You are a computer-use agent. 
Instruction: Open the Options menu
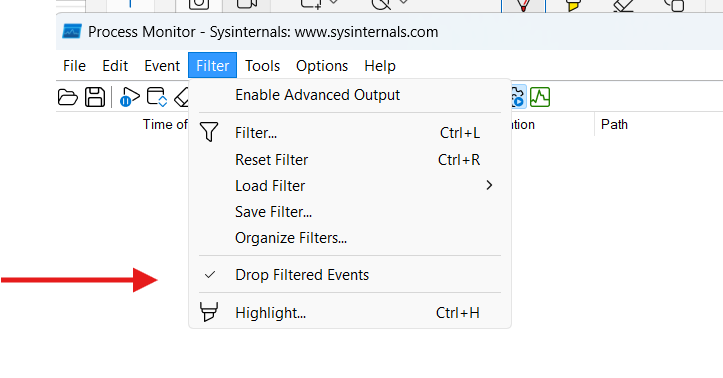322,66
